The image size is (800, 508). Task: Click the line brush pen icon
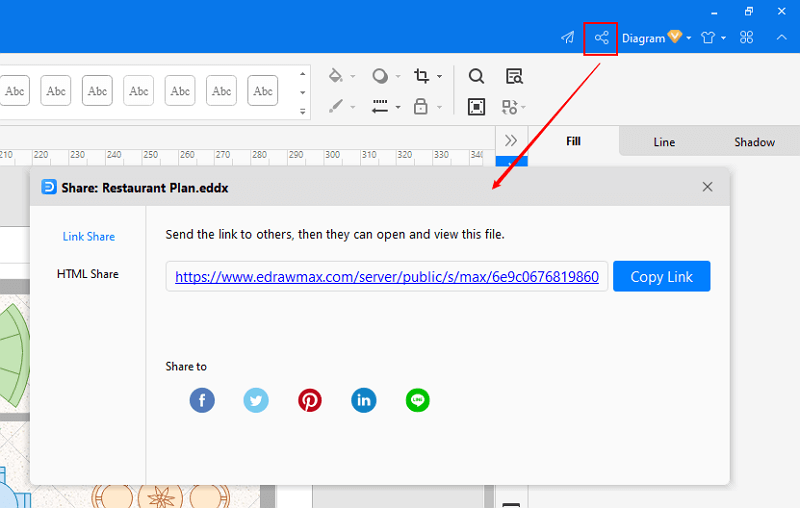click(335, 106)
